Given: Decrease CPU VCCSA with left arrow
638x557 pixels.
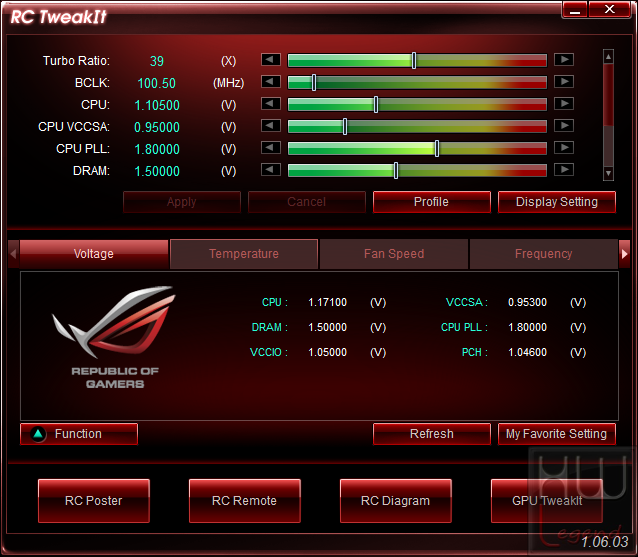Looking at the screenshot, I should click(x=271, y=126).
